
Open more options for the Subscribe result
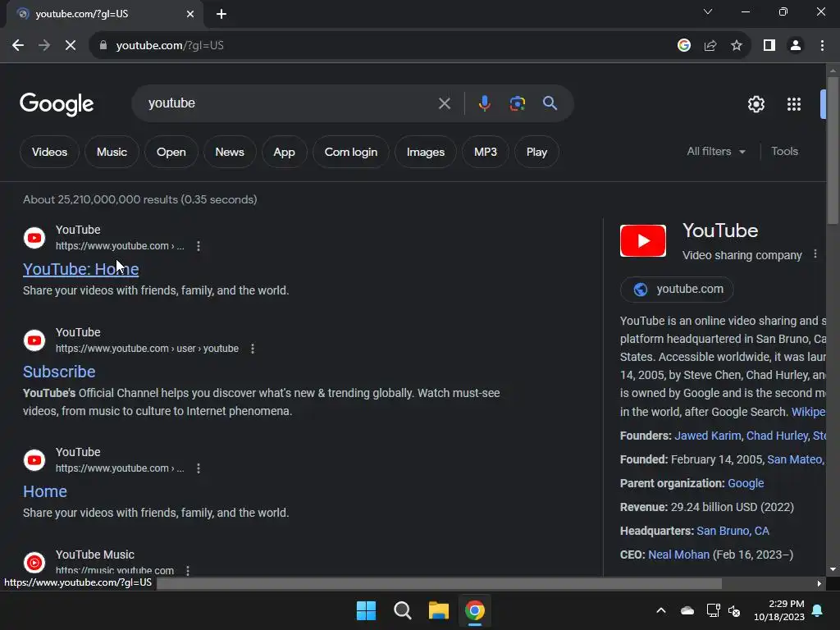[253, 349]
